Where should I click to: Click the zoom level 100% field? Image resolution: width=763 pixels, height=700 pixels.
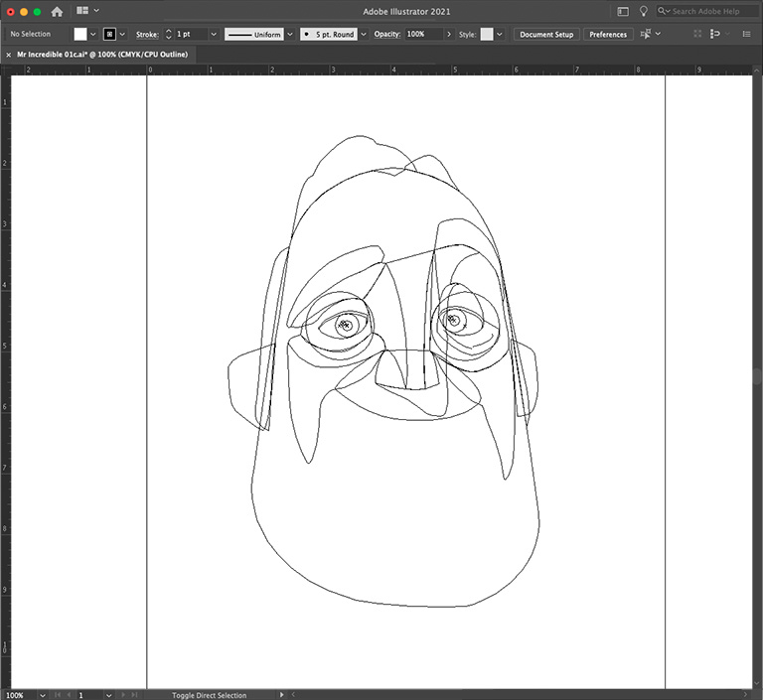point(20,695)
